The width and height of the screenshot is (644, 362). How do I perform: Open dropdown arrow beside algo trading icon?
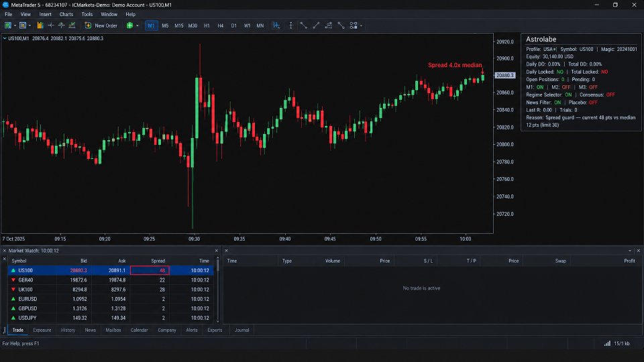click(137, 26)
